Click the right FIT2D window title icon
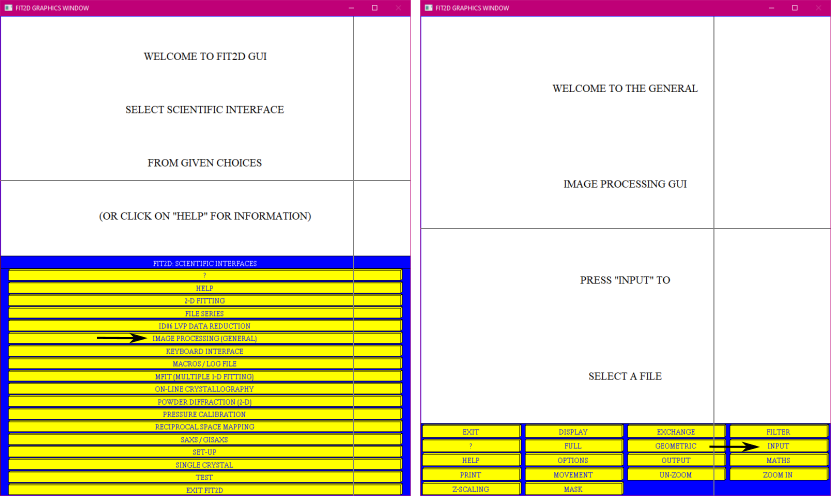This screenshot has width=831, height=496. coord(429,8)
